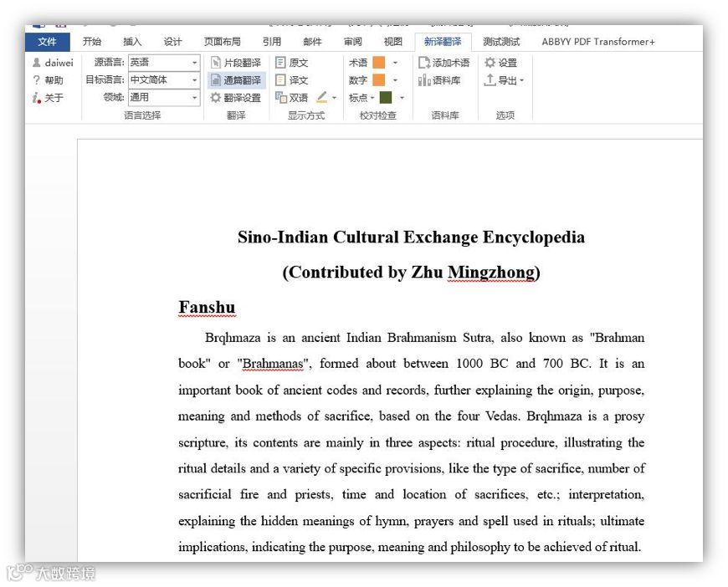Click the 通篇翻译 full document translate icon

(215, 80)
